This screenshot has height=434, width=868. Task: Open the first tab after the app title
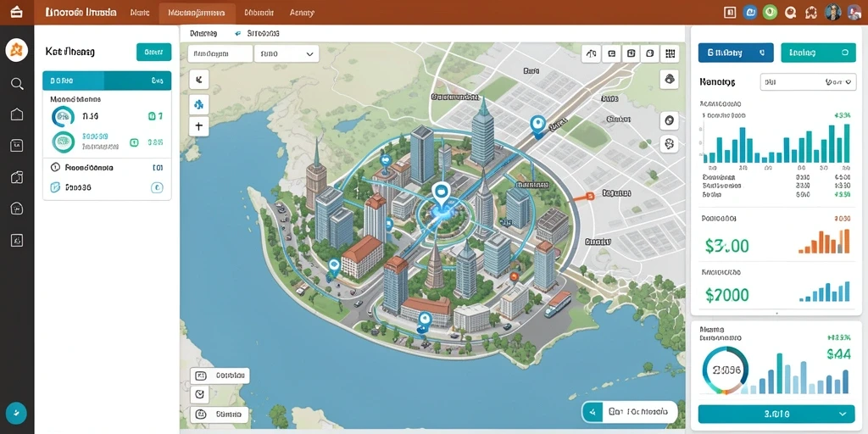point(140,12)
